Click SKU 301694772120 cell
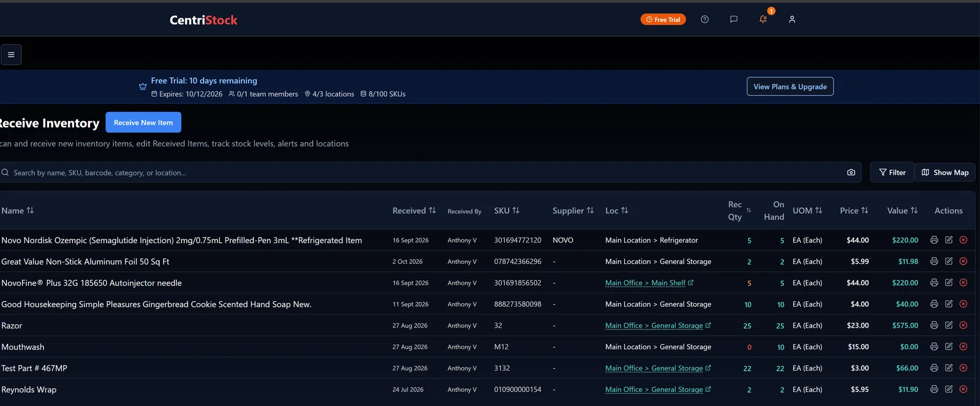 tap(518, 240)
